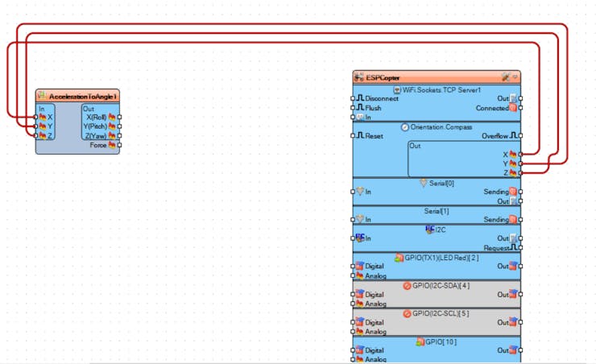The width and height of the screenshot is (596, 364).
Task: Click the TCP Server Connected output pin
Action: tap(521, 108)
